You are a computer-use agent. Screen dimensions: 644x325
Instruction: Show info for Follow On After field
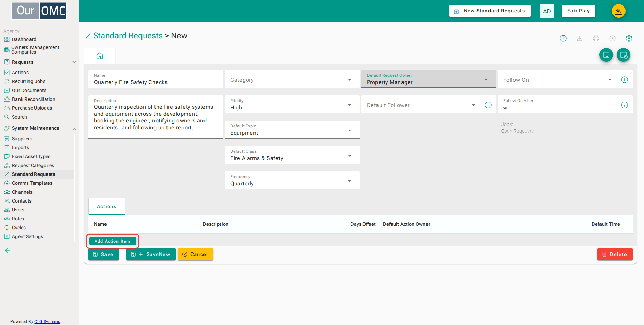624,105
